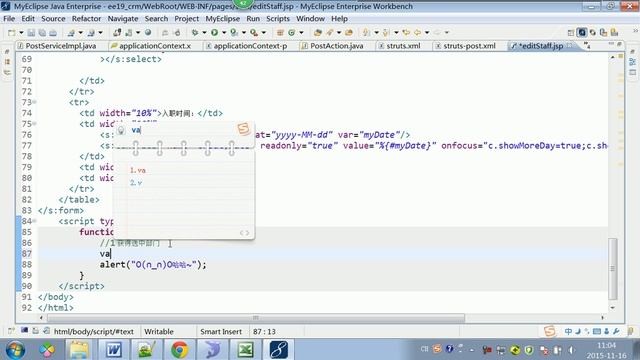Viewport: 640px width, 360px height.
Task: Click the green Run button icon
Action: (x=214, y=33)
